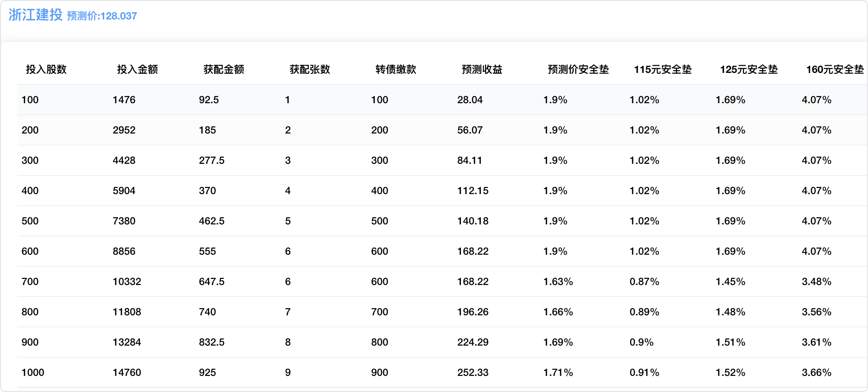Click the 获配金额 cell showing 277.5

pos(211,160)
